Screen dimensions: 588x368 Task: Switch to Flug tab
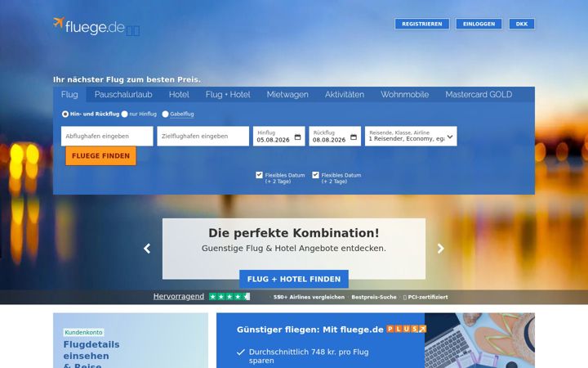[x=69, y=95]
